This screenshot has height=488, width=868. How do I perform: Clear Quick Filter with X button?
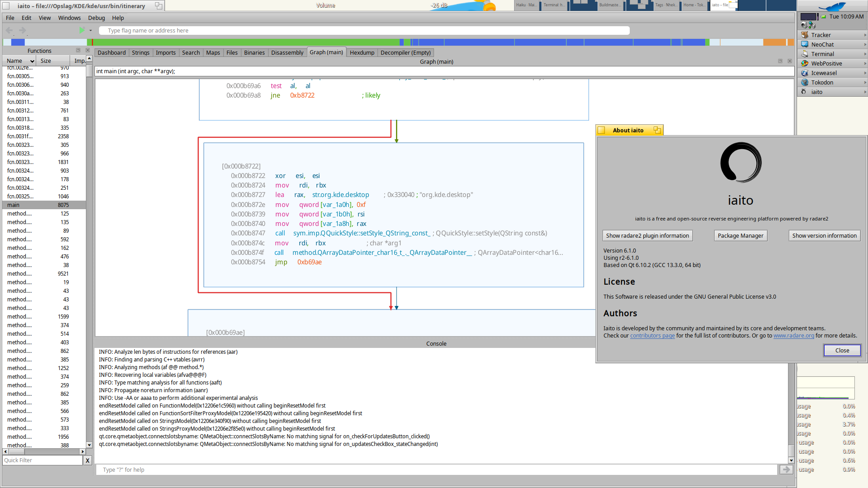point(87,460)
